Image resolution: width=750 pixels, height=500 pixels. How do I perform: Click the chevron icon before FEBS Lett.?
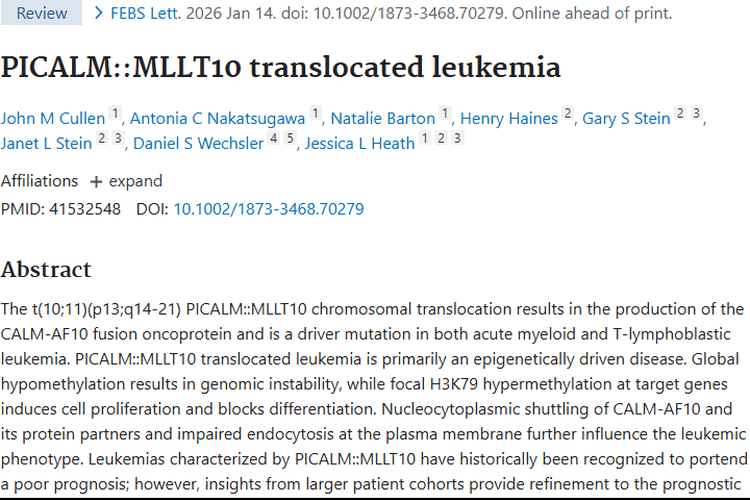99,13
